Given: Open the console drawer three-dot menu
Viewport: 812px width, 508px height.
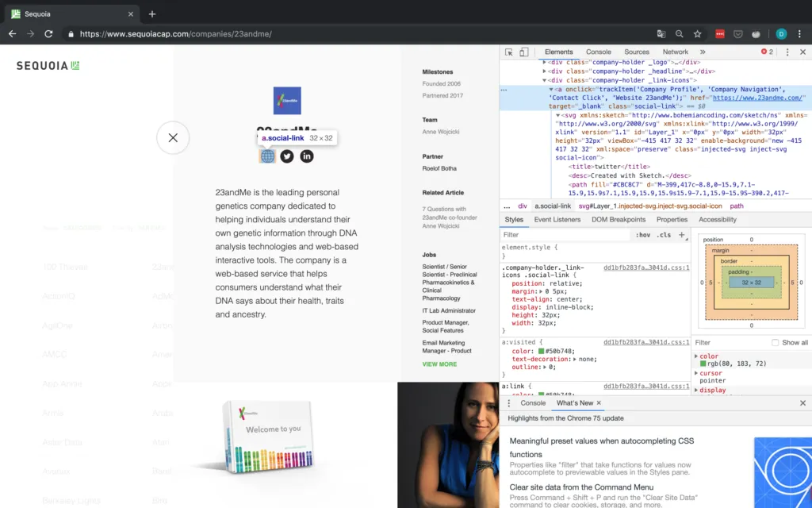Looking at the screenshot, I should pos(508,402).
